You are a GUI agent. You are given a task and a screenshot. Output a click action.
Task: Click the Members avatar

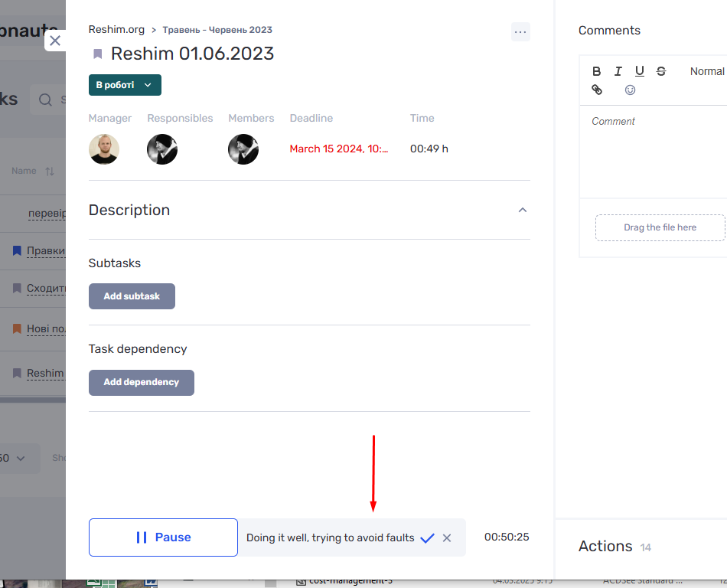tap(243, 149)
